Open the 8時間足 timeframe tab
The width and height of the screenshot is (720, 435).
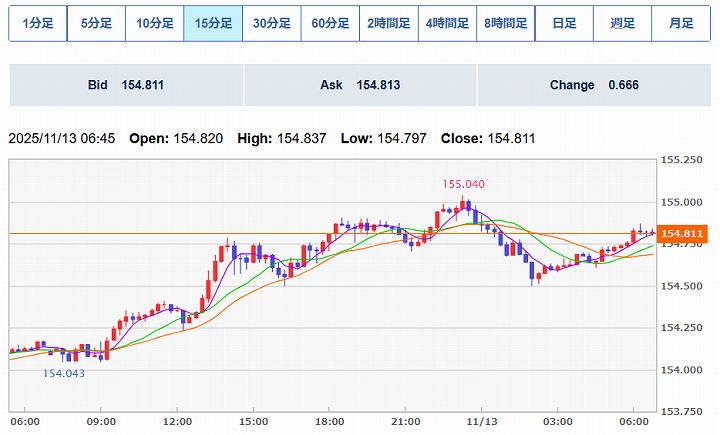pyautogui.click(x=505, y=23)
